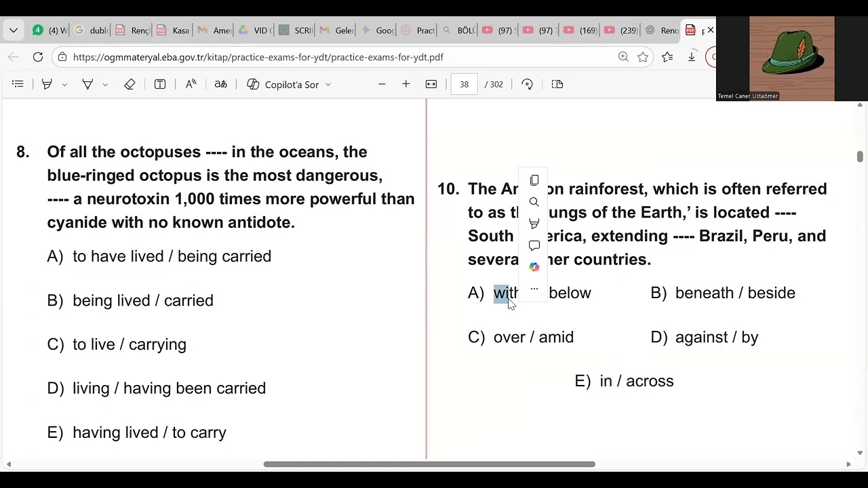This screenshot has height=488, width=868.
Task: Click the horizontal scrollbar thumb
Action: click(429, 464)
